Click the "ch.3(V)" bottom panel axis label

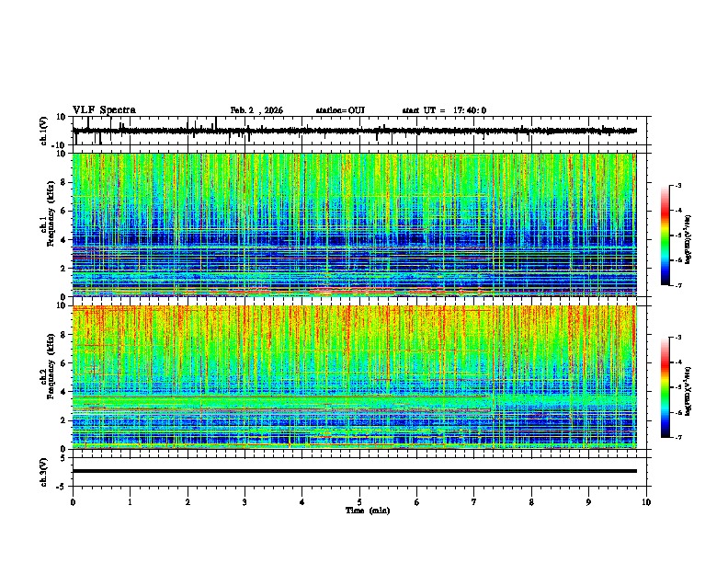pyautogui.click(x=44, y=472)
